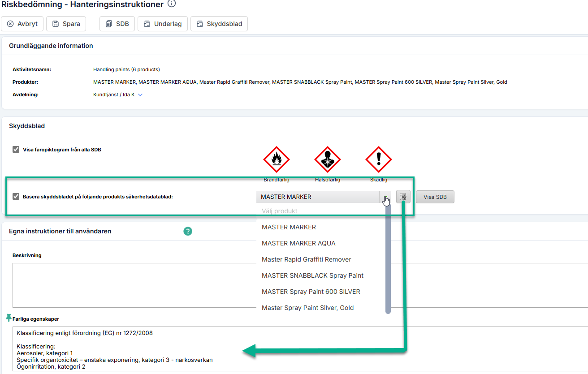The height and width of the screenshot is (374, 588).
Task: Select Välj produkt placeholder option
Action: [280, 211]
